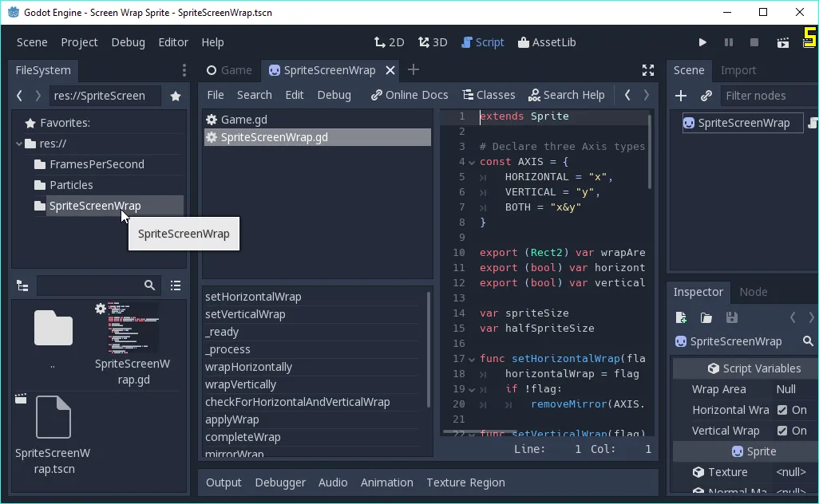Save the current resource in Inspector

coord(732,317)
